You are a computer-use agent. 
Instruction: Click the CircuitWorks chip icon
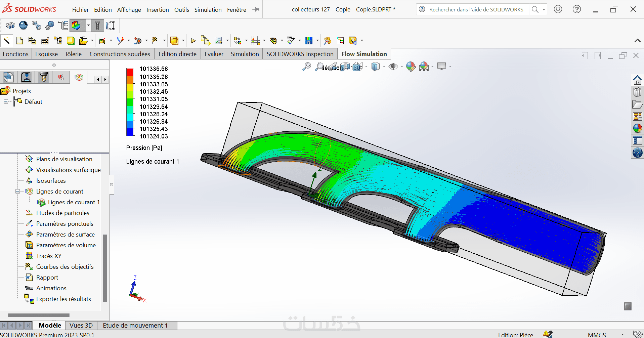pos(10,25)
